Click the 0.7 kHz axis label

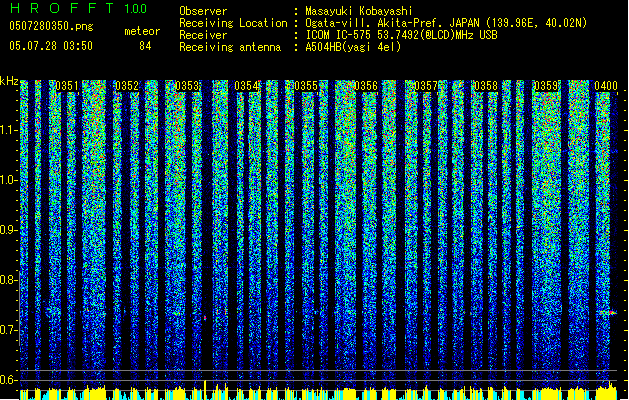pyautogui.click(x=9, y=330)
